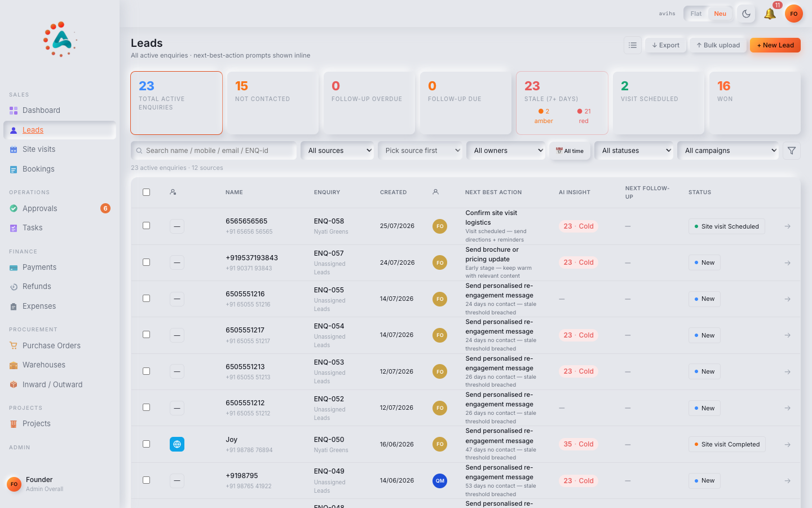The height and width of the screenshot is (508, 812).
Task: Open Purchase Orders in sidebar
Action: pos(60,346)
